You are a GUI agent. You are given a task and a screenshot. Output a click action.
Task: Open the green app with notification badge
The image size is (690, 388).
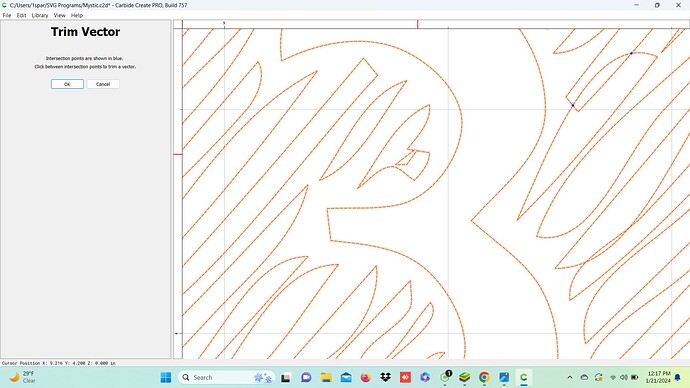[x=445, y=377]
